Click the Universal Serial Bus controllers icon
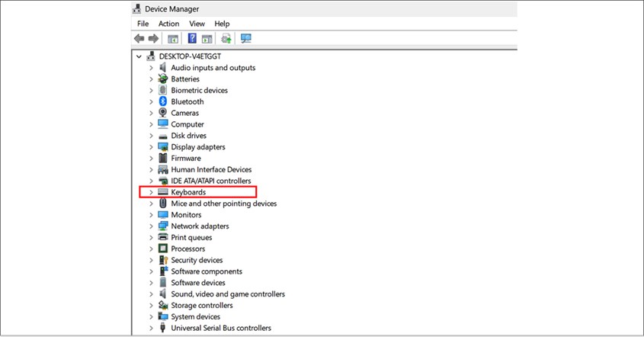644x337 pixels. tap(163, 328)
